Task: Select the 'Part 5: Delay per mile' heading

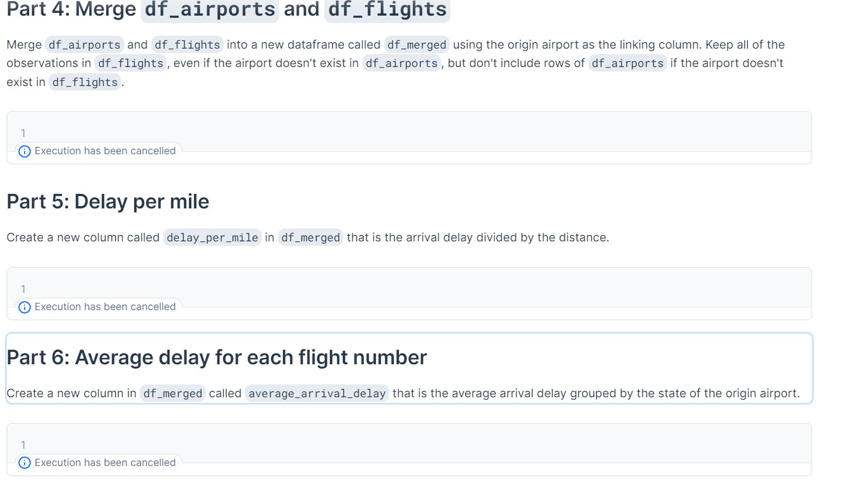Action: (108, 201)
